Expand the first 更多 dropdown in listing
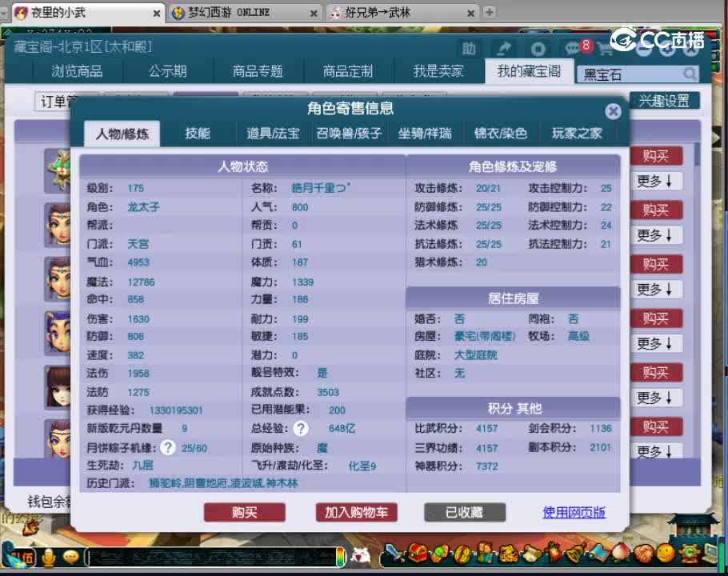This screenshot has height=576, width=728. click(655, 182)
